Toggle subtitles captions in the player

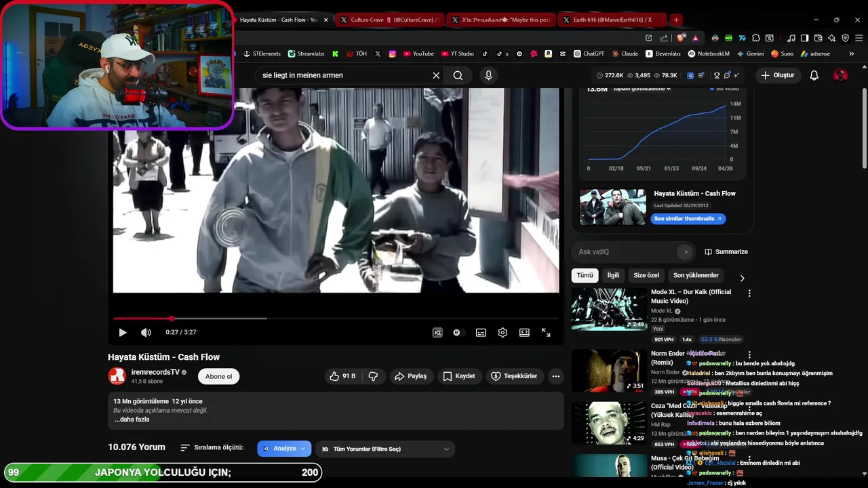click(x=481, y=332)
